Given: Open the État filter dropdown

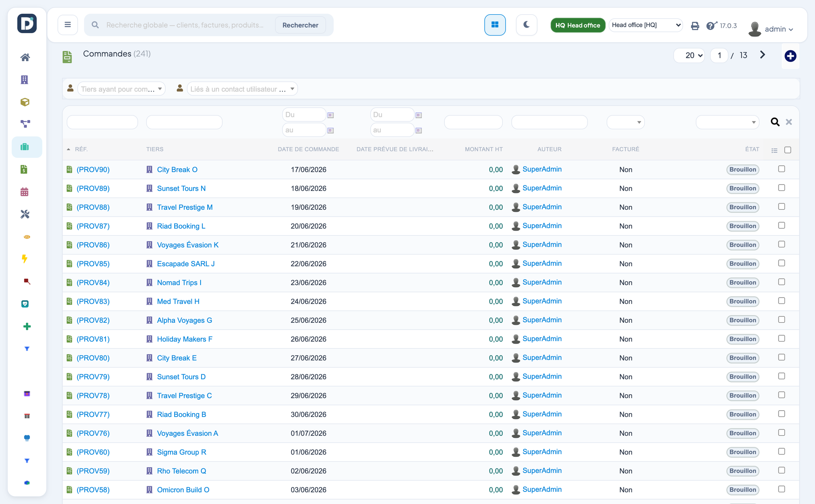Looking at the screenshot, I should [727, 122].
